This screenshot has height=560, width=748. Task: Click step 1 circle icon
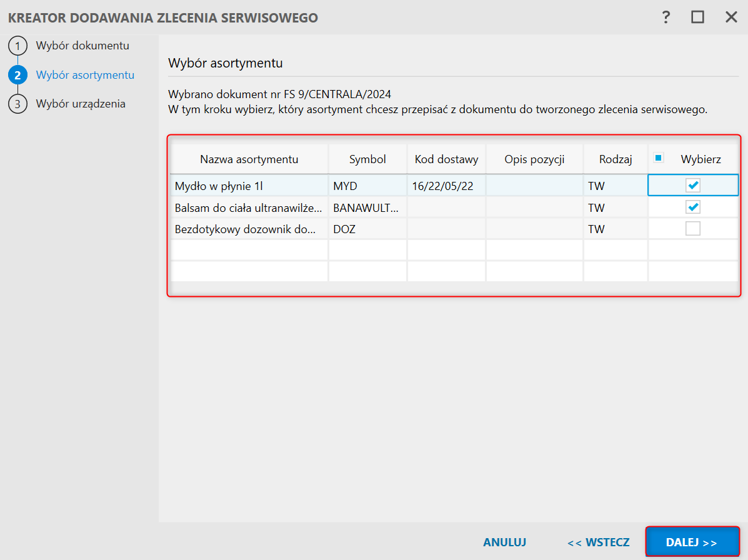tap(17, 46)
